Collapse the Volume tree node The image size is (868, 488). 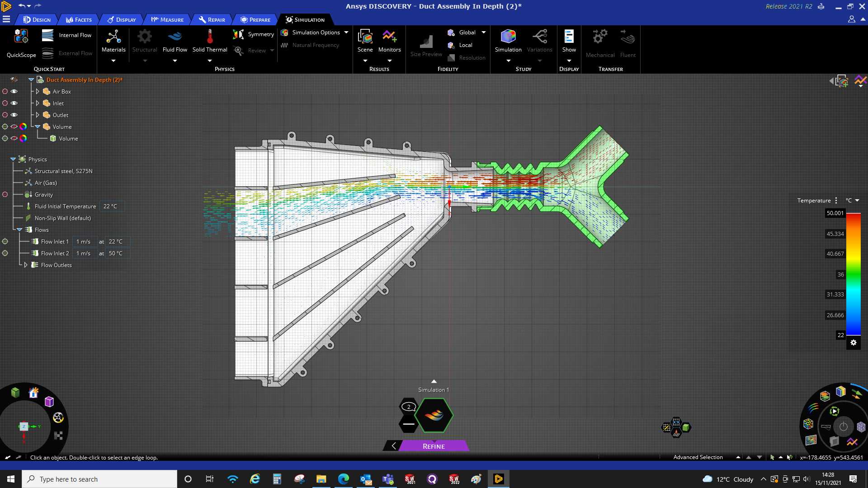[x=38, y=127]
